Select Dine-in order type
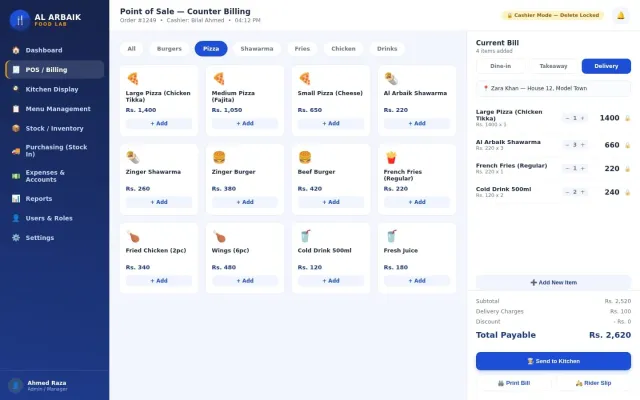The width and height of the screenshot is (640, 400). coord(500,66)
